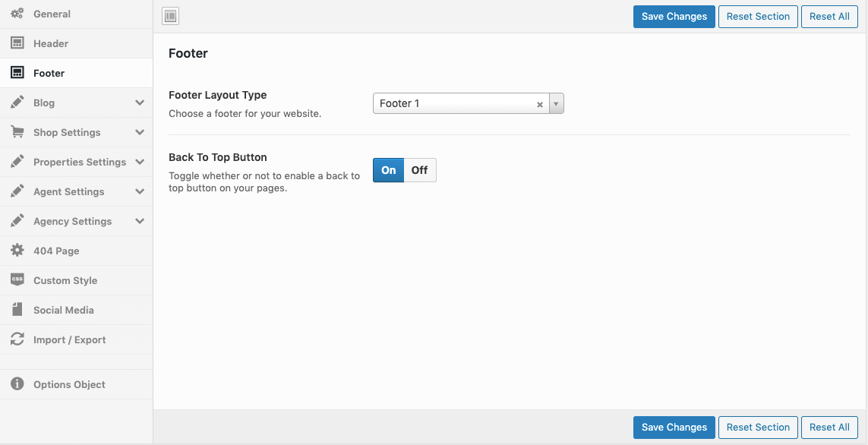
Task: Open the Agency Settings section
Action: pyautogui.click(x=72, y=221)
